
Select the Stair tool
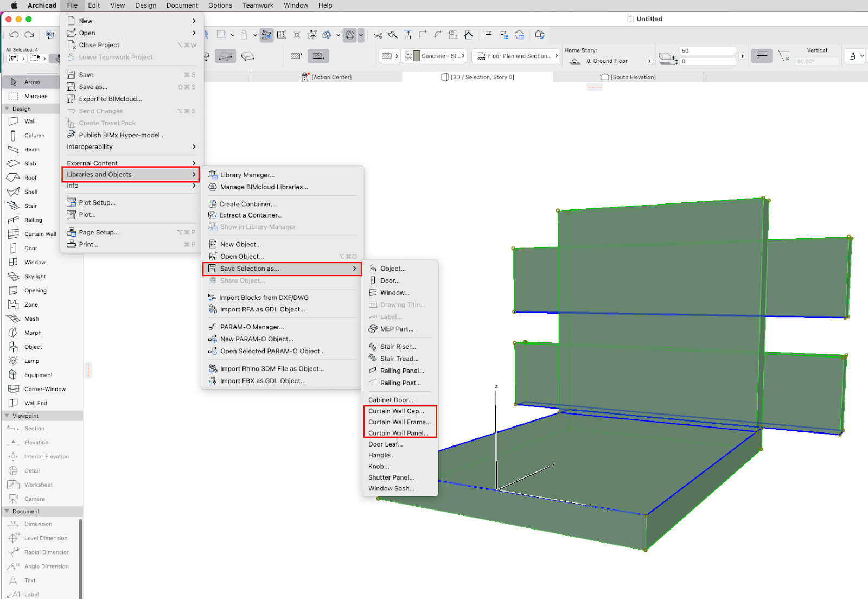30,206
